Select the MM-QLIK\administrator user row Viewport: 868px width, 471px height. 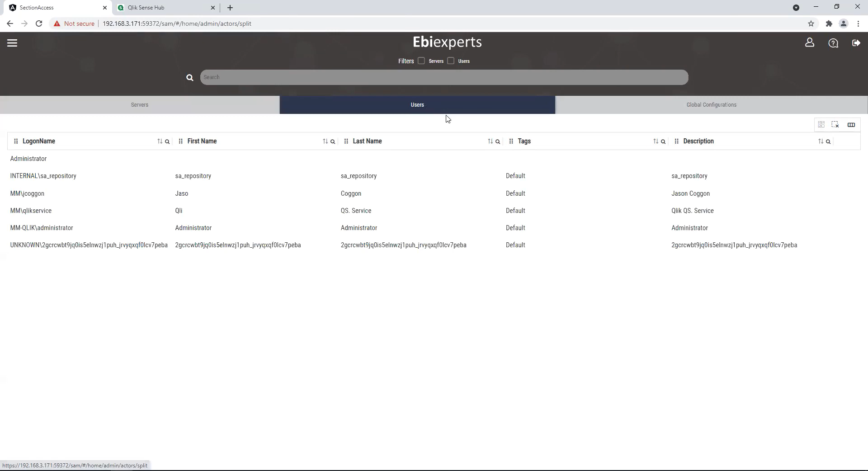point(42,228)
